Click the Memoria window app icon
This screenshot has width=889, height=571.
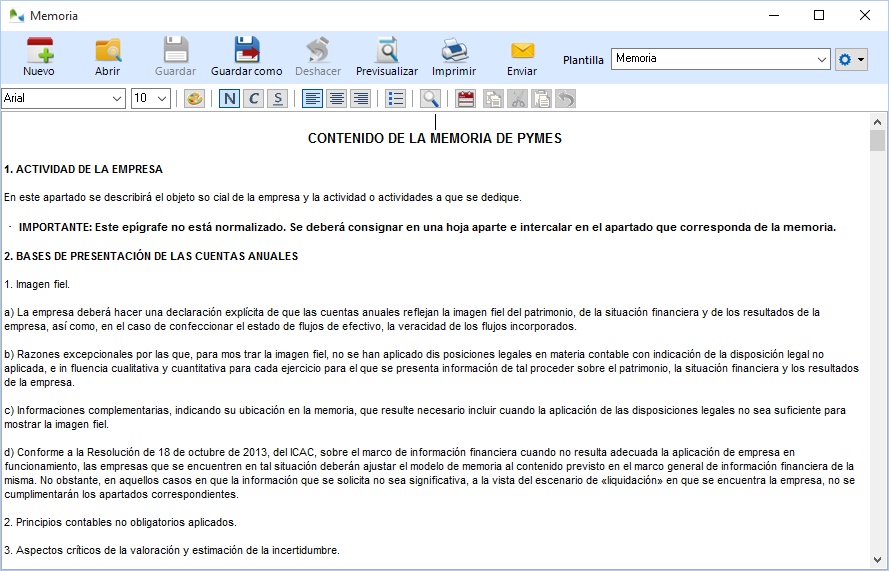[x=16, y=15]
